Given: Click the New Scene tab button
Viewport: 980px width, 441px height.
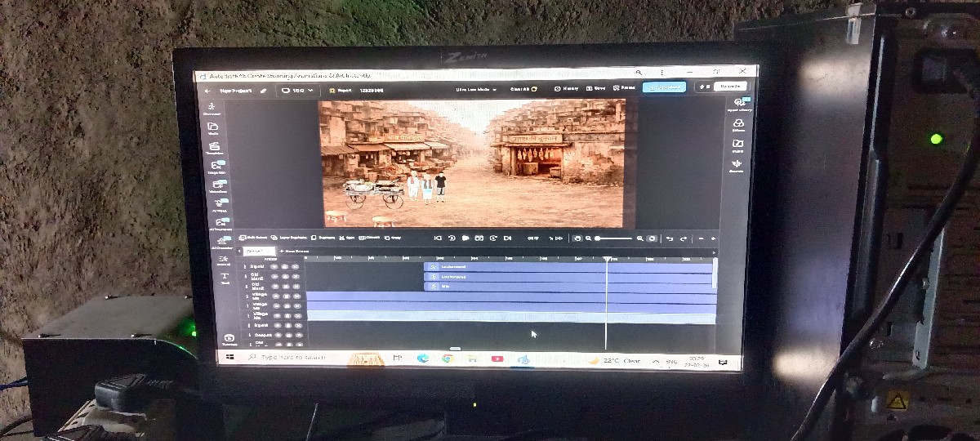Looking at the screenshot, I should point(294,251).
